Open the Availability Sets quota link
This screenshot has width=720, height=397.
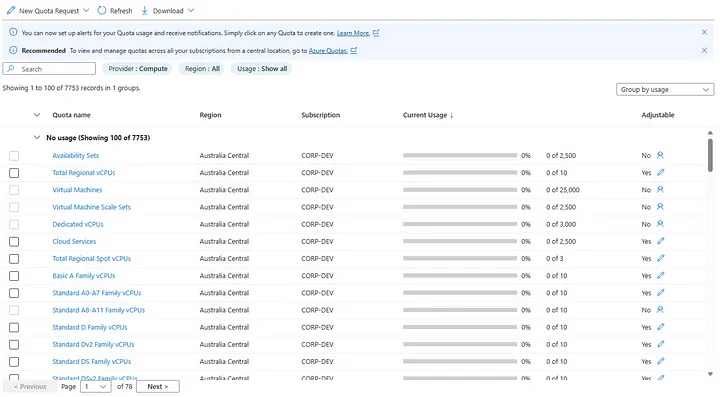pos(75,156)
